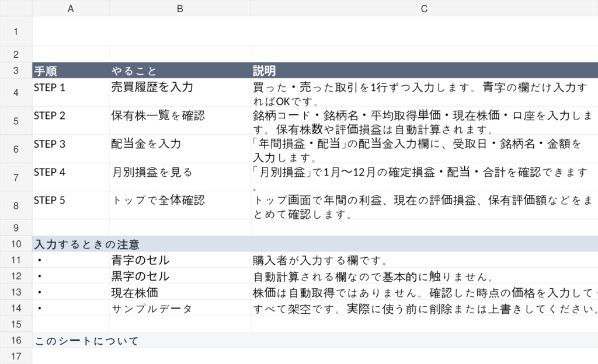This screenshot has height=364, width=598.
Task: Select row 8 header
Action: pos(16,205)
